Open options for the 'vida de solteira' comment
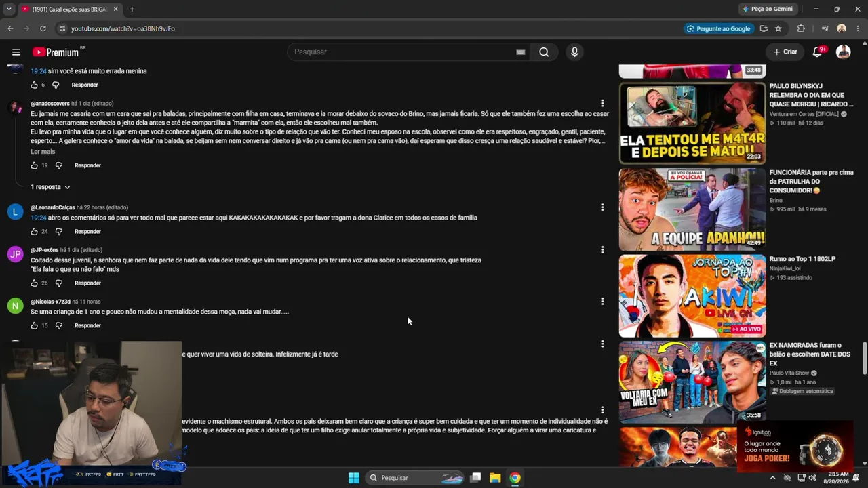Viewport: 868px width, 488px height. (602, 344)
